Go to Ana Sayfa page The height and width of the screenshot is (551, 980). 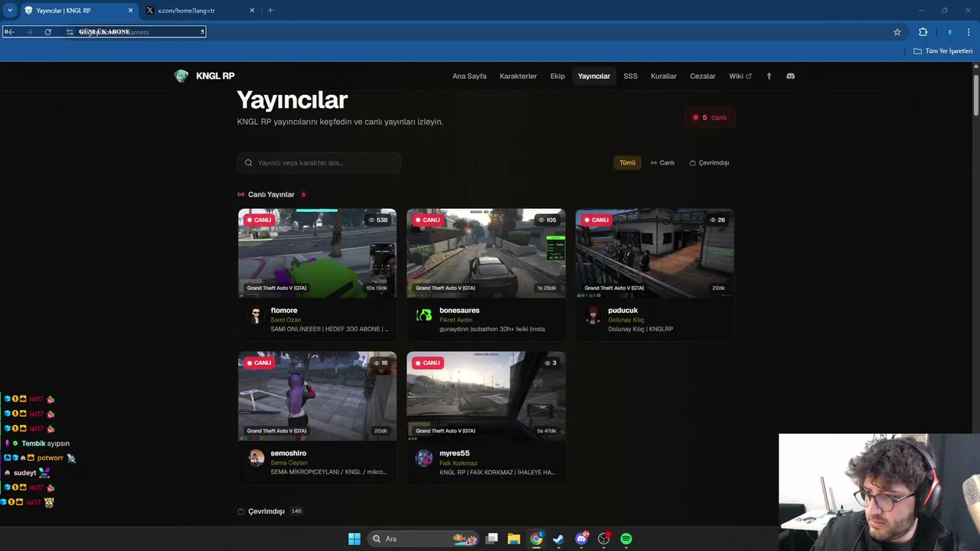[469, 76]
